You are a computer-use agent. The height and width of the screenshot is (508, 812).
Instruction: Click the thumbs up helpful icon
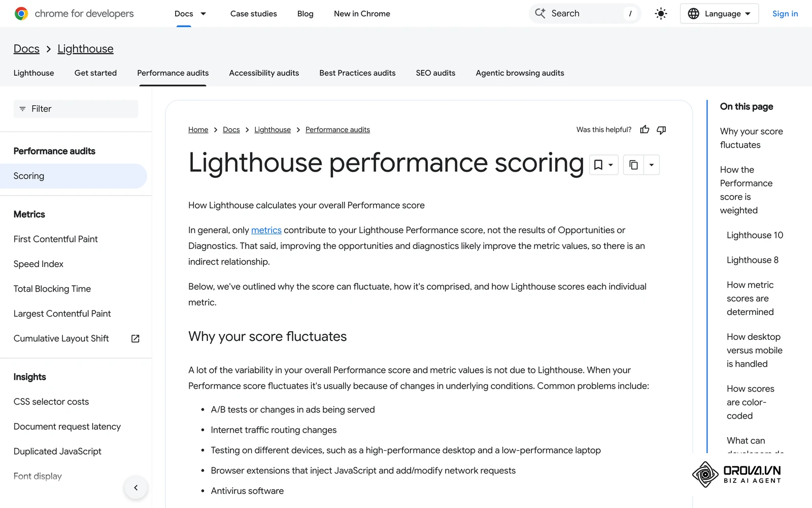[645, 130]
